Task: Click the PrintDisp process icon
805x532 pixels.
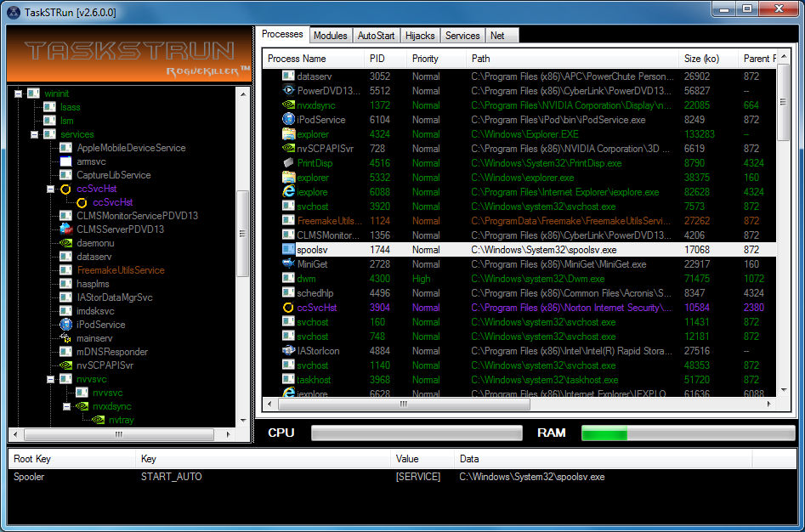Action: pyautogui.click(x=288, y=162)
